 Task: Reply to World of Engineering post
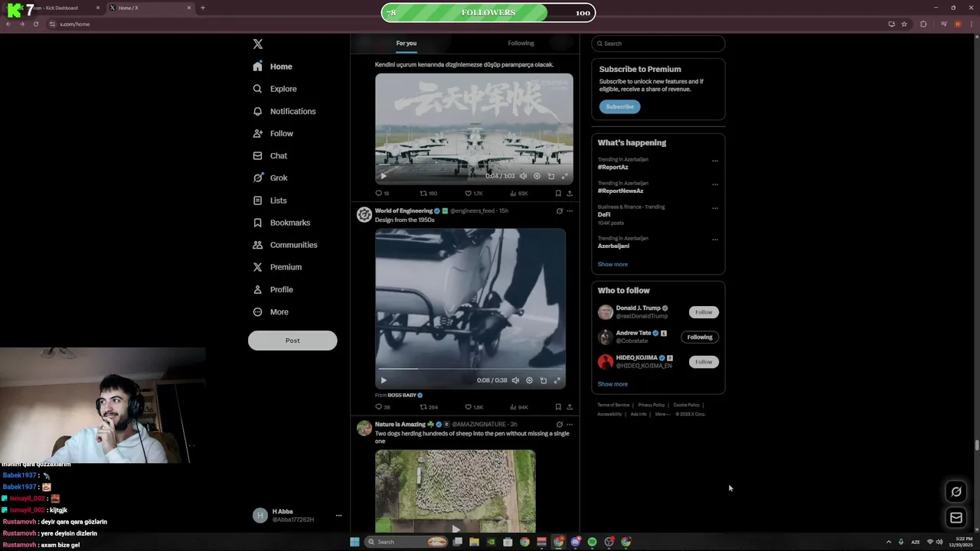(x=382, y=407)
